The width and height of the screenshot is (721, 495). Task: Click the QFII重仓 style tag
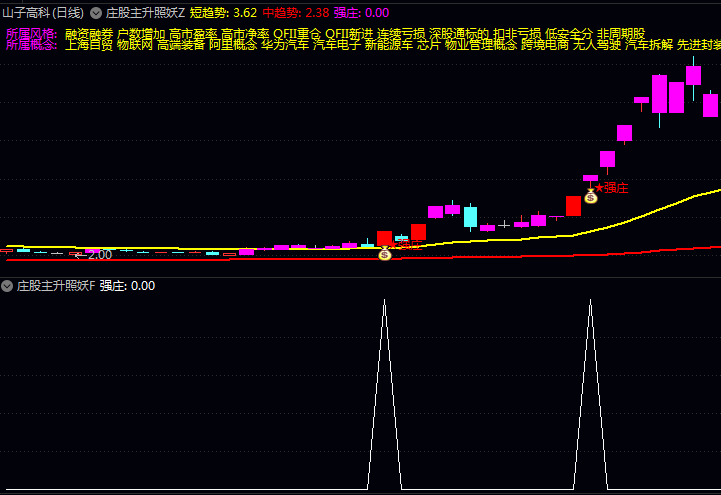tap(297, 34)
